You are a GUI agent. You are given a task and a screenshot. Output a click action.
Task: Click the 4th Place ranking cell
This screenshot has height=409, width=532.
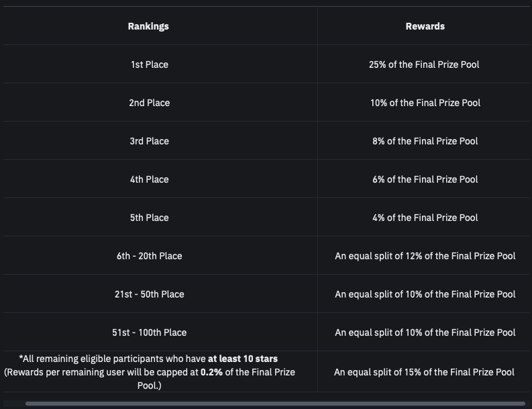click(149, 179)
